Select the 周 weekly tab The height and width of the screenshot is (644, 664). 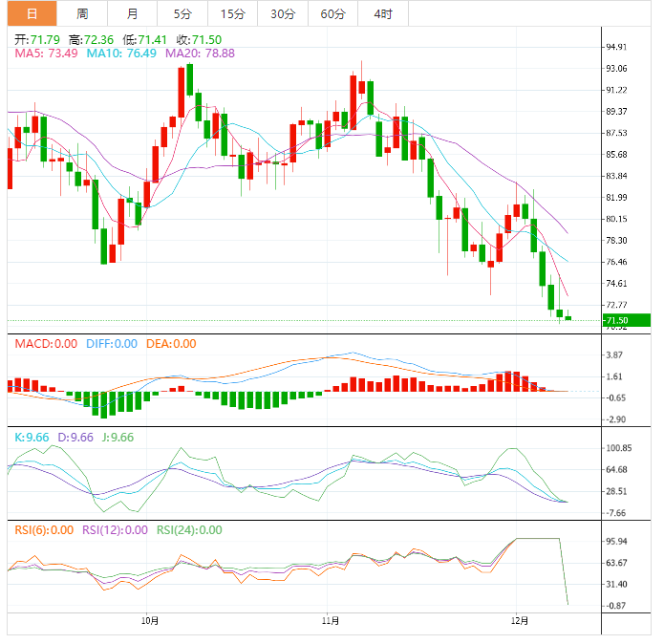[82, 13]
